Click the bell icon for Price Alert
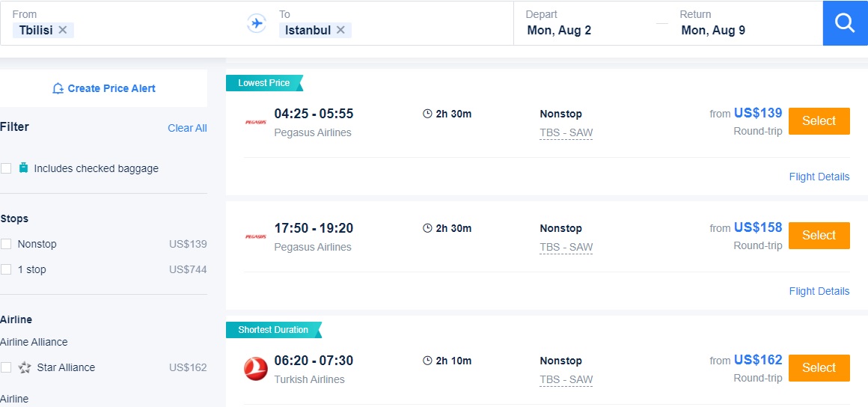 58,88
